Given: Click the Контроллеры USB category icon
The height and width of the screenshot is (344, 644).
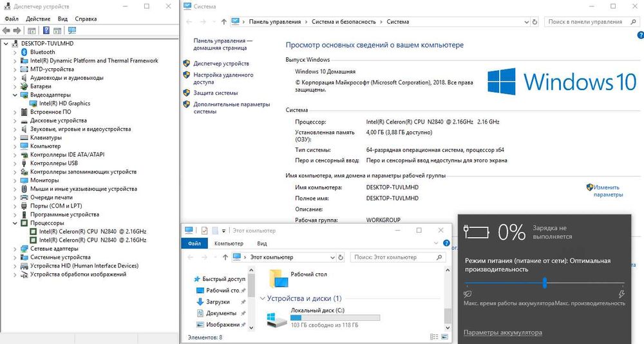Looking at the screenshot, I should 24,163.
